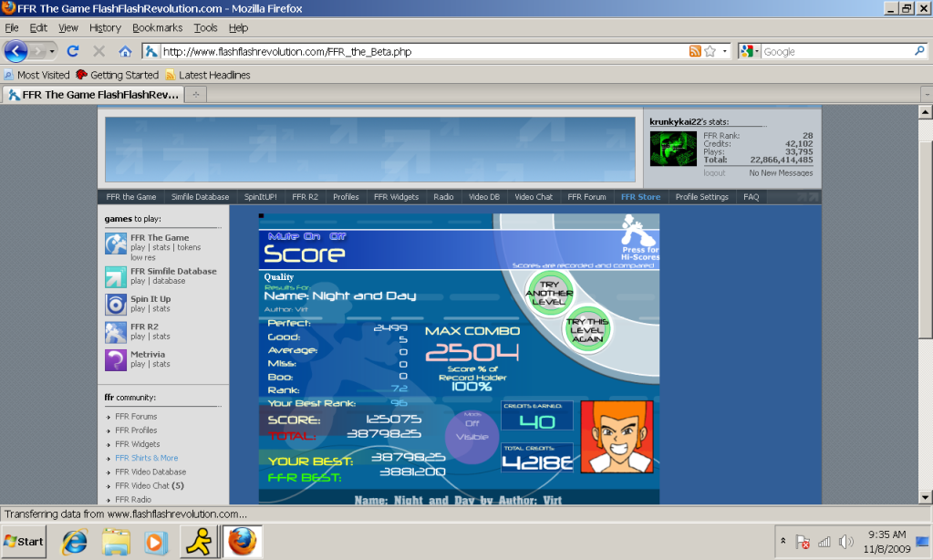Turn Mute On in the score screen
Viewport: 933px width, 560px height.
tap(304, 236)
